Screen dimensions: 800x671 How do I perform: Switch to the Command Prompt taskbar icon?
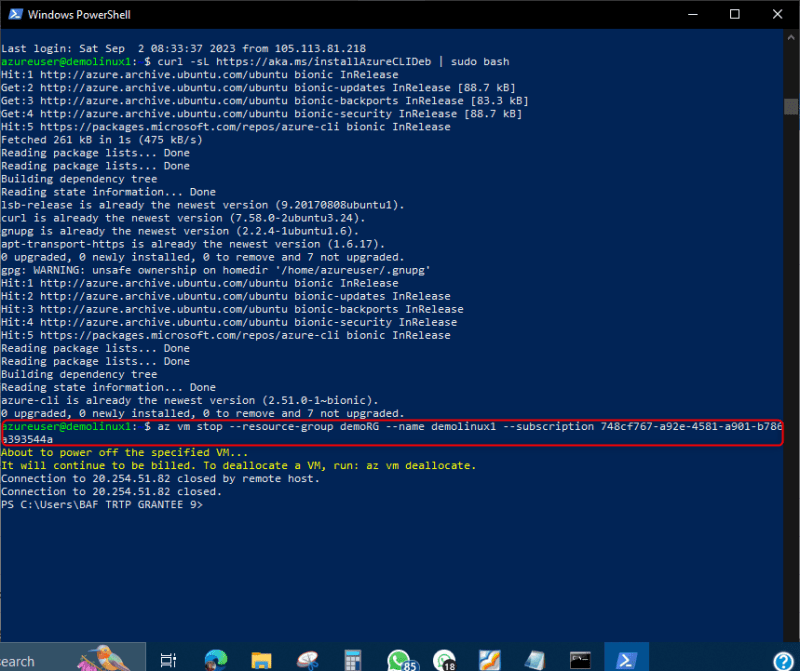(x=580, y=660)
